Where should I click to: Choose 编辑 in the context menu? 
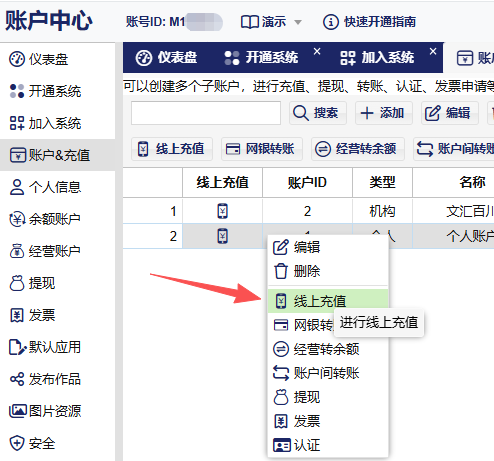tap(328, 247)
